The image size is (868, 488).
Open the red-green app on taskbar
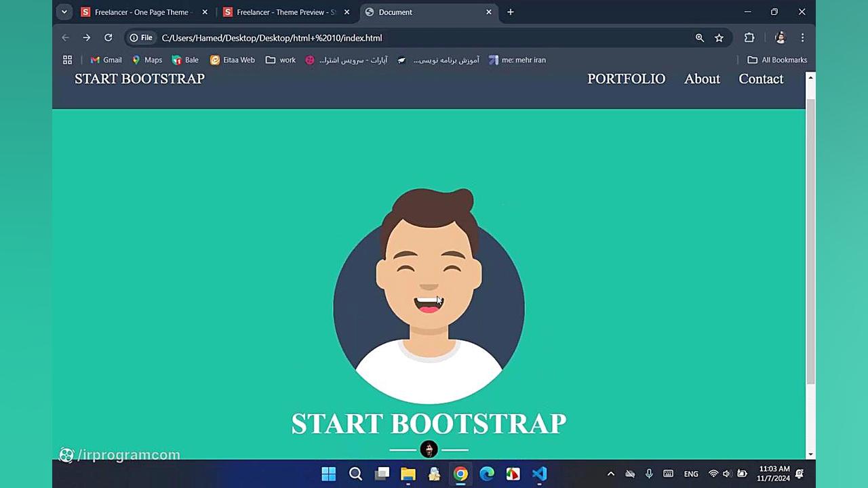coord(513,474)
